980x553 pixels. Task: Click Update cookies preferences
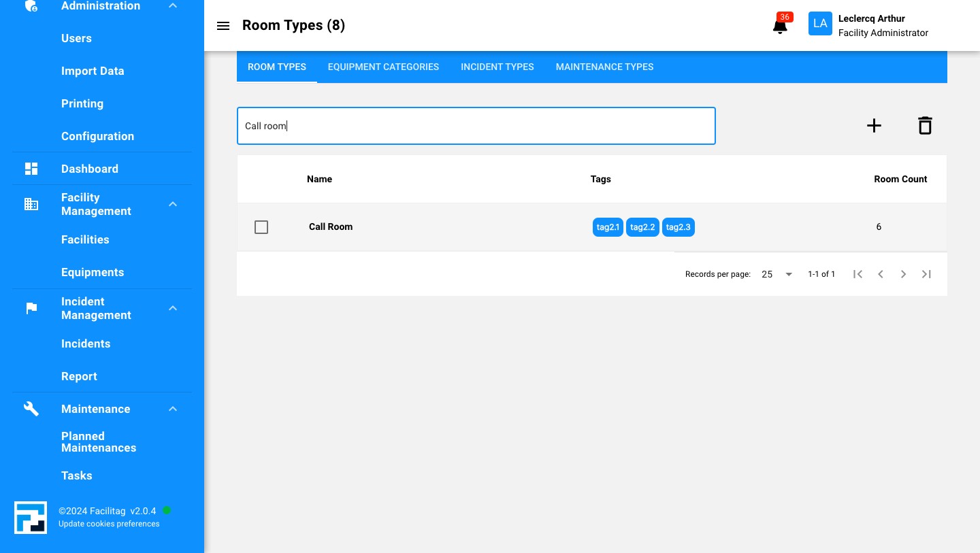pos(109,524)
